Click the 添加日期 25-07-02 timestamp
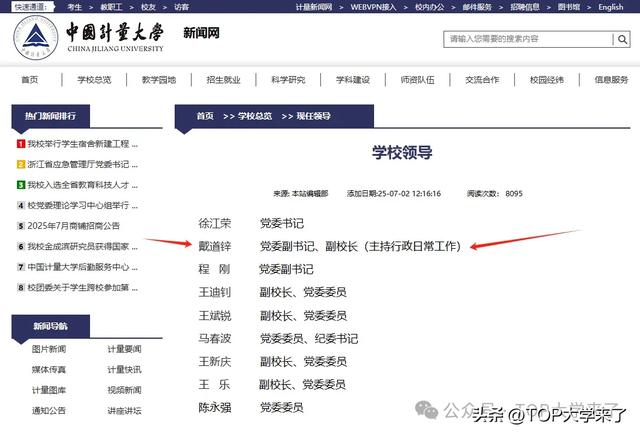The width and height of the screenshot is (640, 436). pos(394,194)
